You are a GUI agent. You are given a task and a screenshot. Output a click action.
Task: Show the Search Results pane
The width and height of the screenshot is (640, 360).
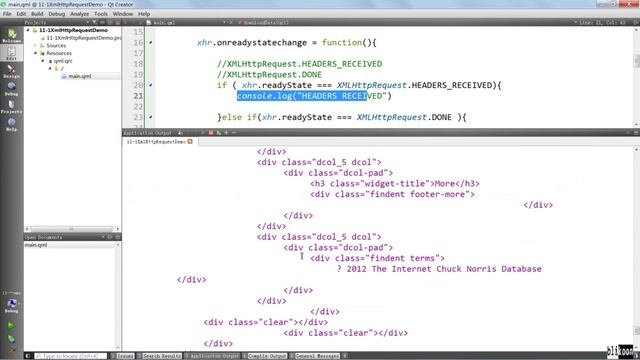tap(159, 356)
